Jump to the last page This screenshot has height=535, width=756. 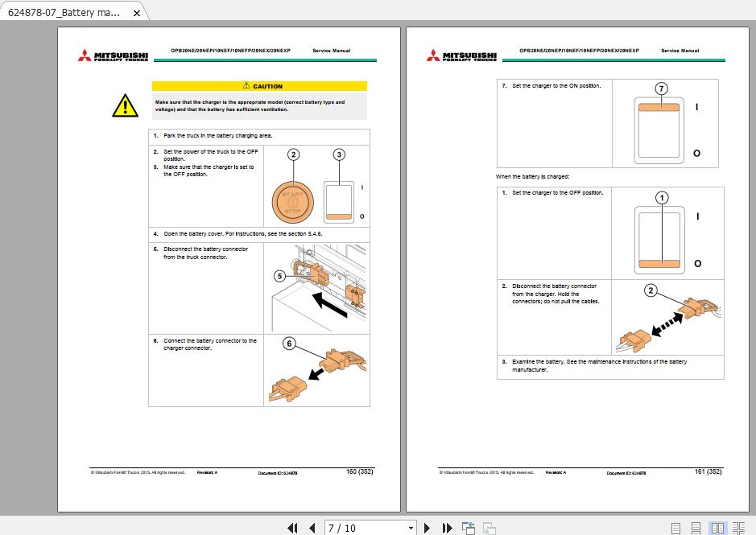coord(446,528)
